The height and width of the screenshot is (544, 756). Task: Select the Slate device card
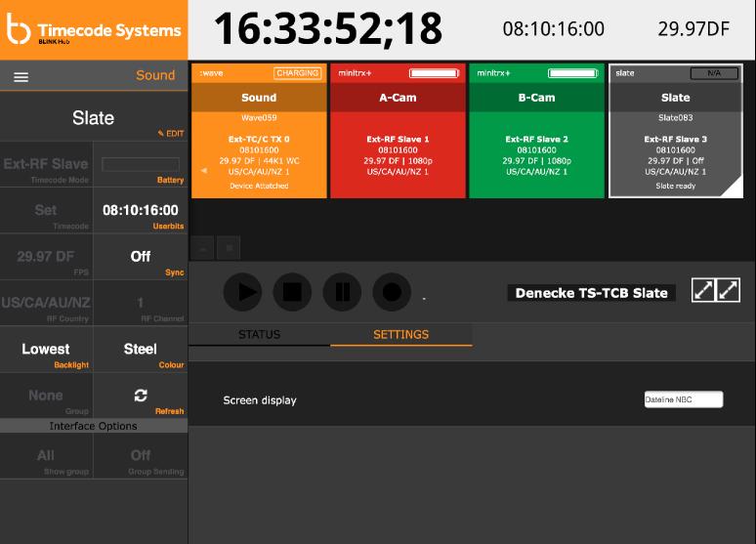point(676,131)
